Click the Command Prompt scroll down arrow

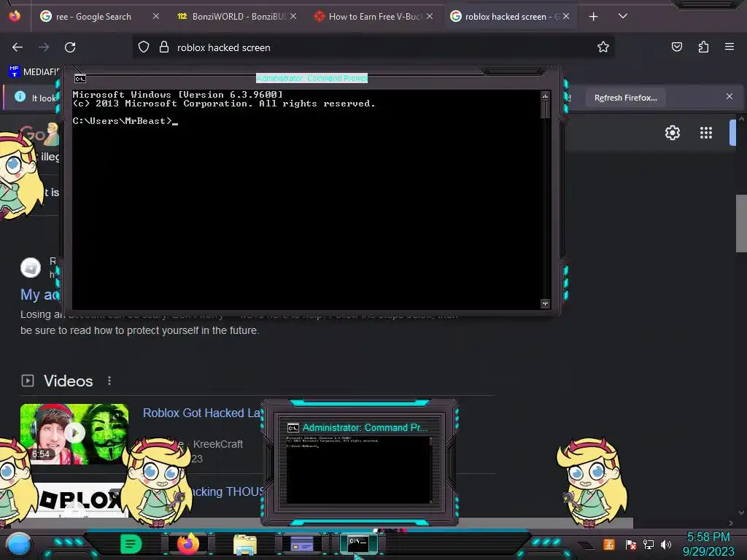[x=545, y=303]
